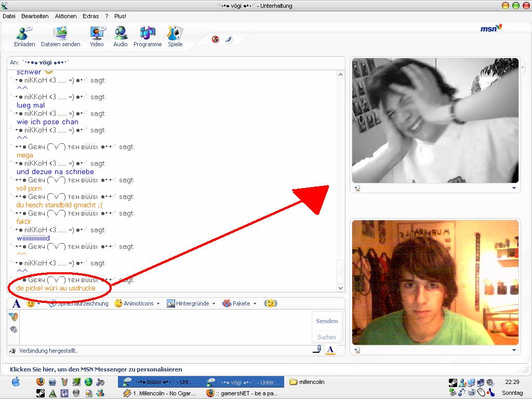The width and height of the screenshot is (532, 399).
Task: Click the chat message 'lueg mal'
Action: tap(31, 105)
